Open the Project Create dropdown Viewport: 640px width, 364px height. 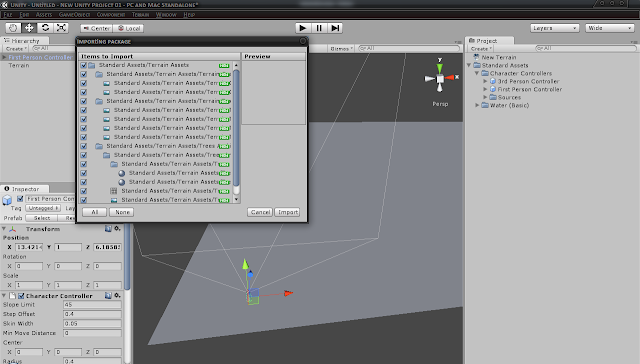click(x=481, y=49)
